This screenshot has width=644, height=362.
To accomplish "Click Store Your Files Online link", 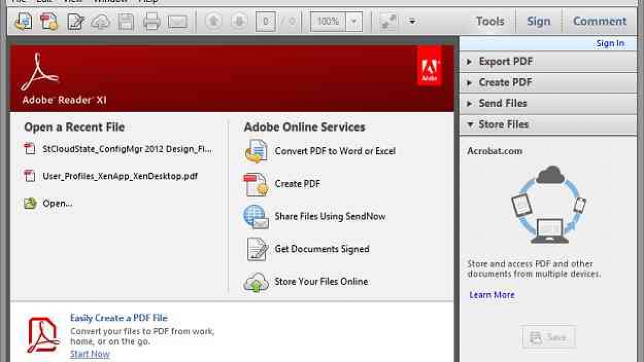I will pos(321,282).
